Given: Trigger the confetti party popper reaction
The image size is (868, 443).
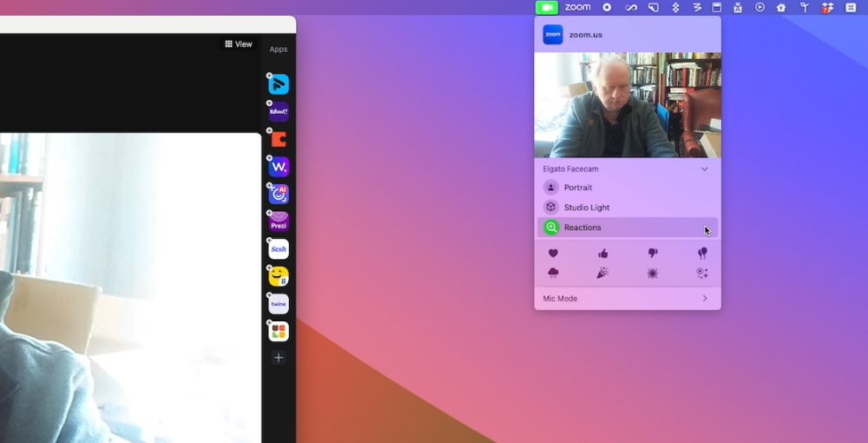Looking at the screenshot, I should (x=603, y=274).
